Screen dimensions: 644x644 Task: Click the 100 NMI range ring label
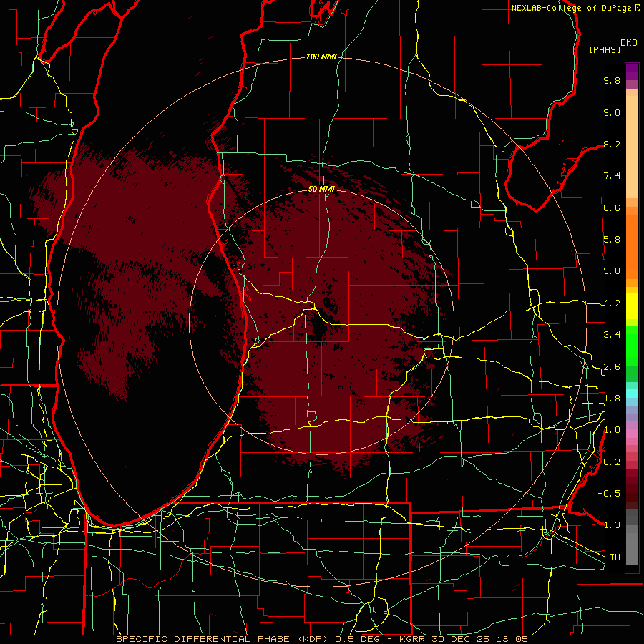click(x=321, y=57)
